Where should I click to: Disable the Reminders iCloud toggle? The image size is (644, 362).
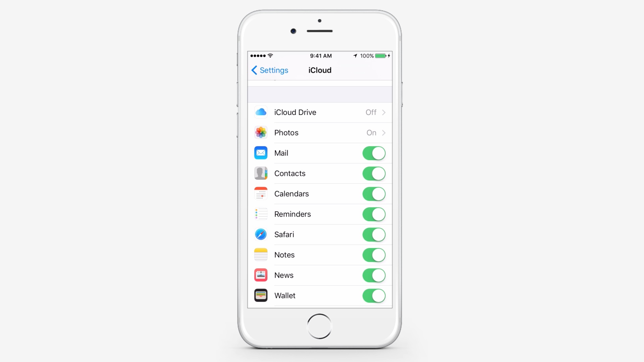373,214
